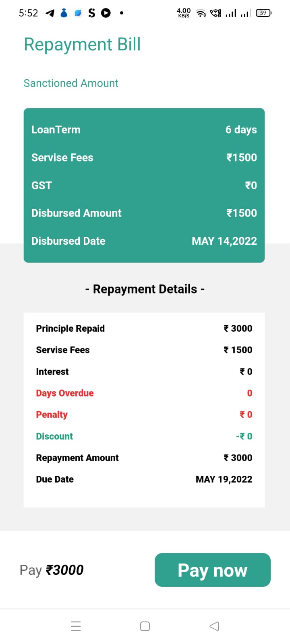Tap the Sanctioned Amount heading
Image resolution: width=290 pixels, height=644 pixels.
[x=71, y=83]
